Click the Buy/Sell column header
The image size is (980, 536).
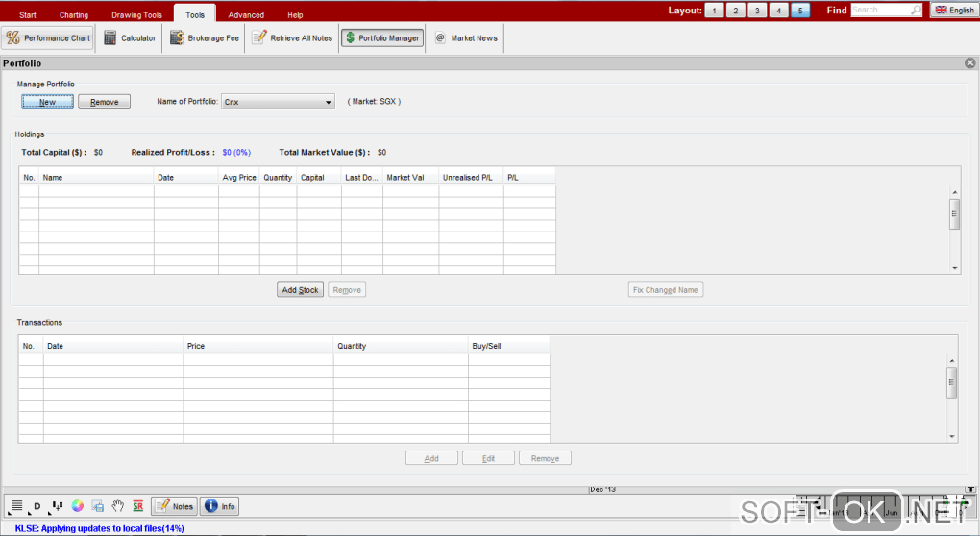509,346
